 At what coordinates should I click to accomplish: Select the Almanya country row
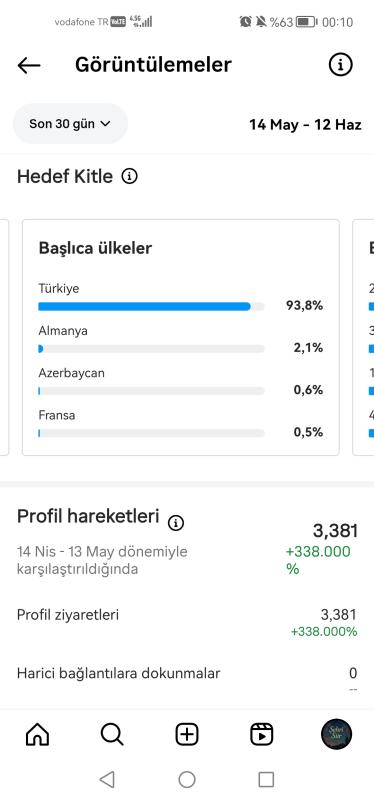coord(181,340)
